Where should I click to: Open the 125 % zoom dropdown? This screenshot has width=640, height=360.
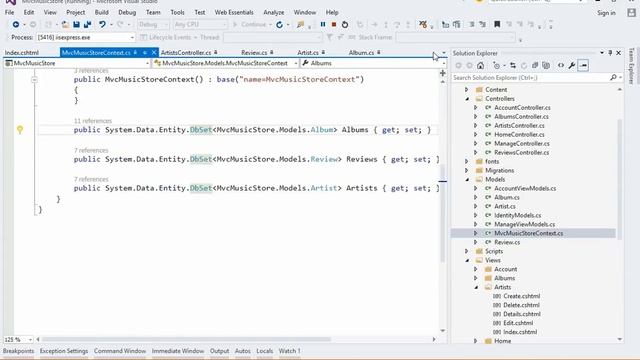tap(30, 340)
